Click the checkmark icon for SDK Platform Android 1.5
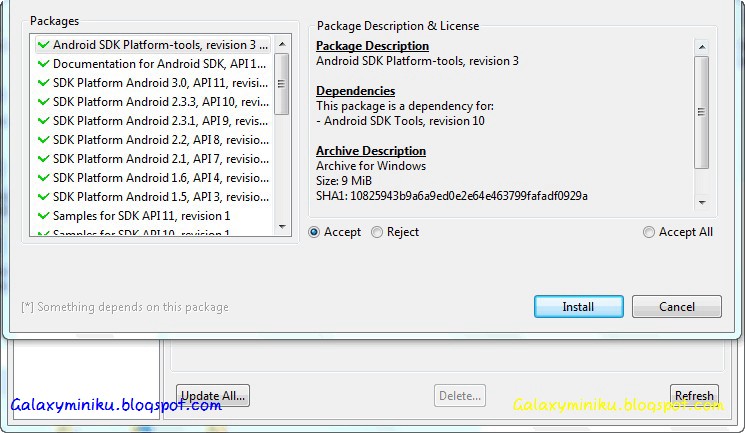745x433 pixels. 43,197
